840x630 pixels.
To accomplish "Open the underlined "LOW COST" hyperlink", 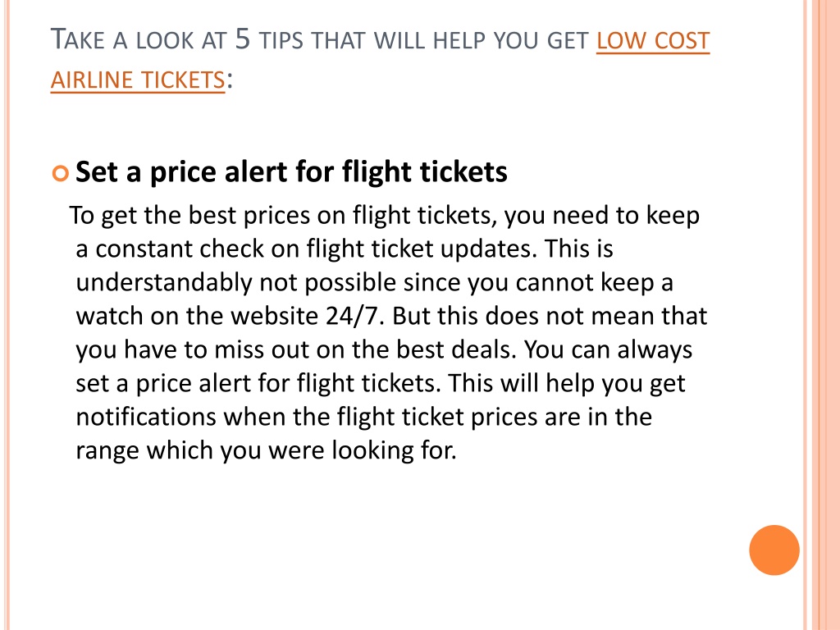I will pyautogui.click(x=652, y=41).
